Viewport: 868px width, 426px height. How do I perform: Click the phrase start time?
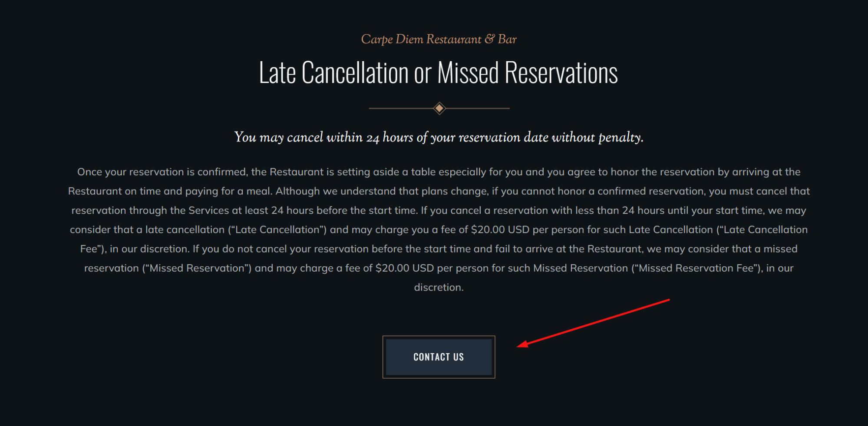point(393,210)
